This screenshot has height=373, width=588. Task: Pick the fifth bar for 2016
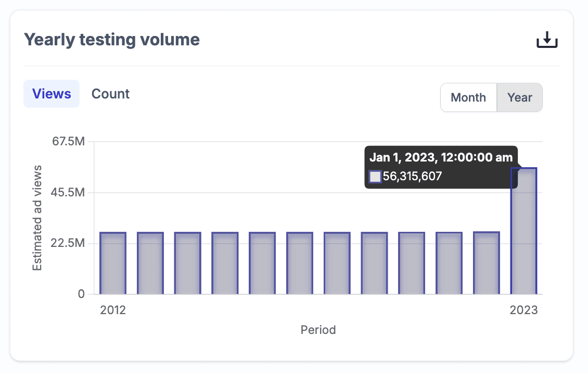pyautogui.click(x=262, y=263)
